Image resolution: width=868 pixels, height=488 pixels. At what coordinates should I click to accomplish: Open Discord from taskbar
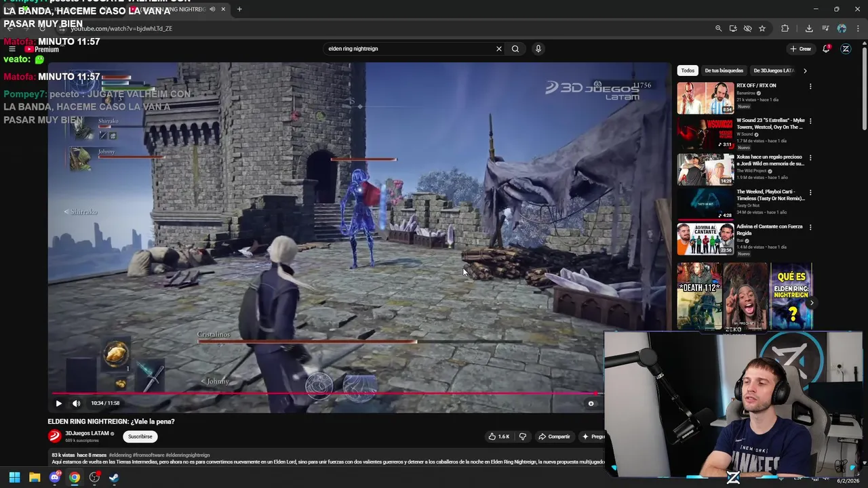coord(55,477)
